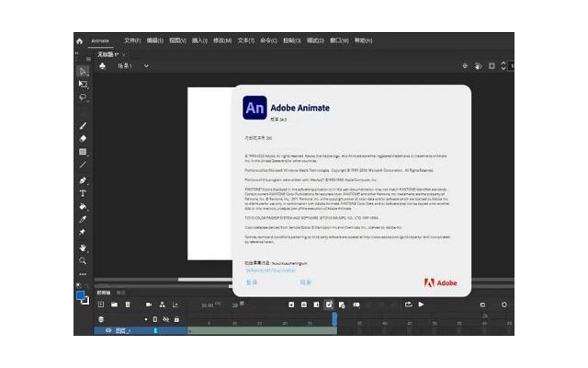The image size is (588, 368).
Task: Toggle the Loop playback button
Action: 408,305
